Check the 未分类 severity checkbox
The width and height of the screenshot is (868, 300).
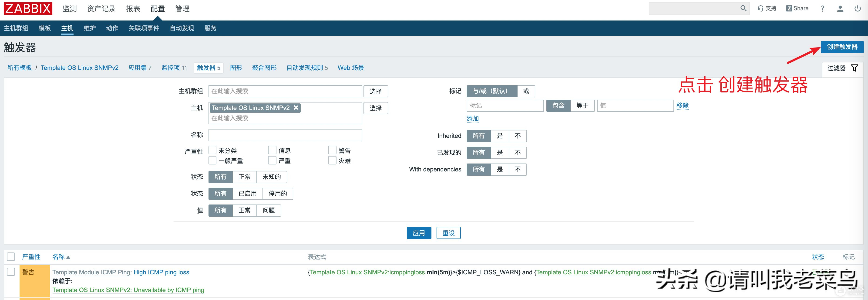pyautogui.click(x=213, y=150)
